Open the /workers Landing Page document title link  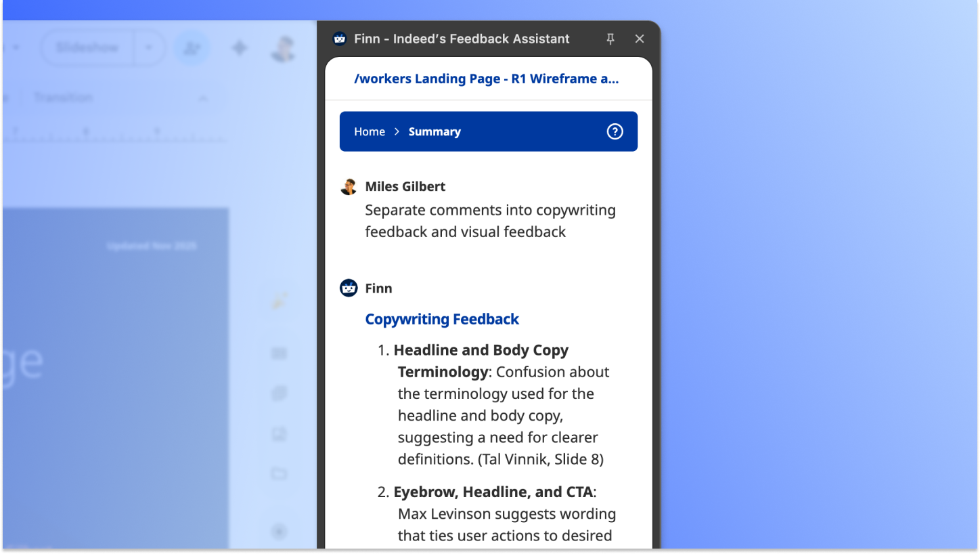pyautogui.click(x=487, y=79)
